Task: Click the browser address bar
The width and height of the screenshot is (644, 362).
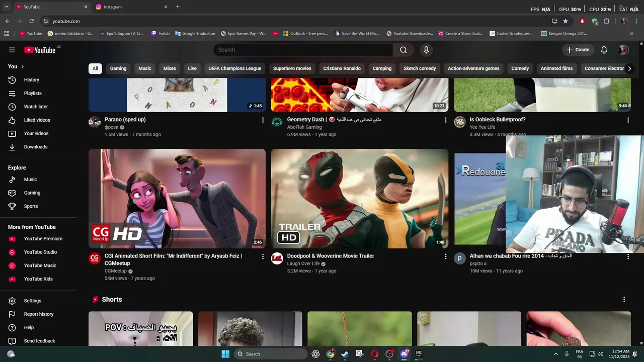Action: coord(297,21)
